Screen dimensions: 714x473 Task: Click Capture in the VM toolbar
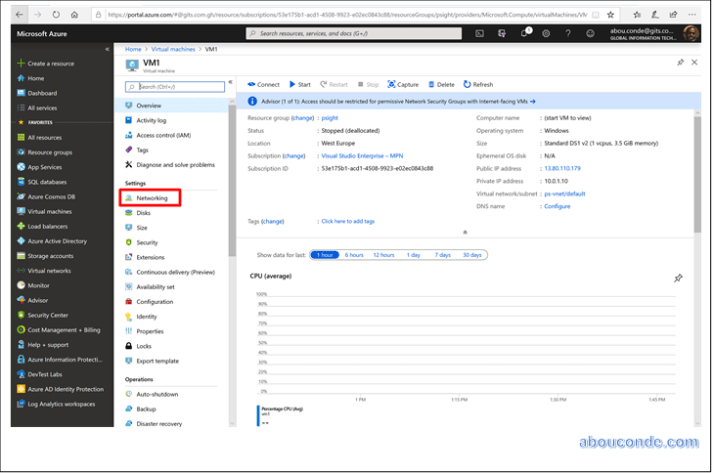tap(403, 85)
